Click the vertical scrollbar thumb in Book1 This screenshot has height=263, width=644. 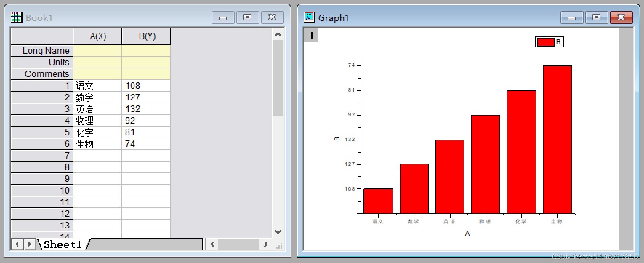pyautogui.click(x=278, y=78)
